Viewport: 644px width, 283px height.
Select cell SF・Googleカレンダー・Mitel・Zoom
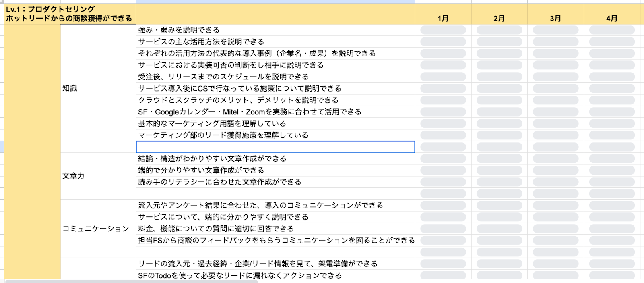tap(276, 112)
